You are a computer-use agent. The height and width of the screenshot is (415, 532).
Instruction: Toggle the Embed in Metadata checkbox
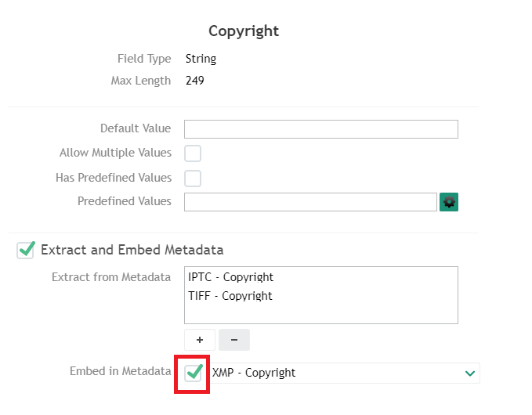pos(194,373)
